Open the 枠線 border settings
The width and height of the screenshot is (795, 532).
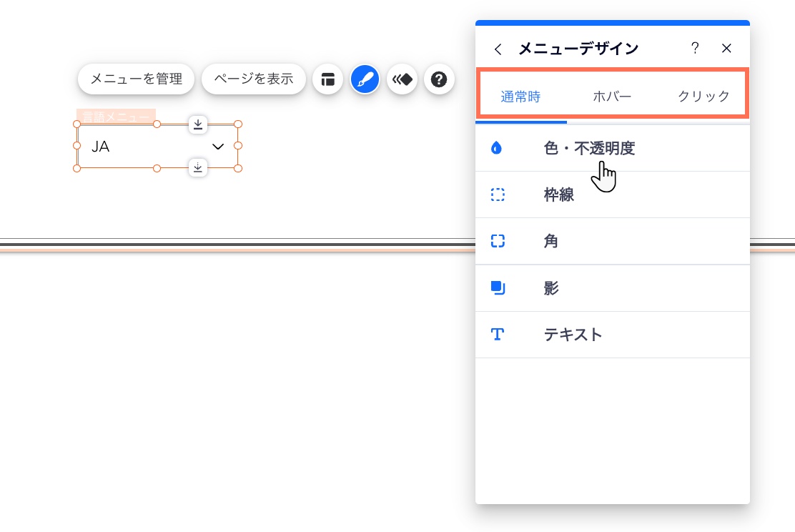click(x=559, y=194)
